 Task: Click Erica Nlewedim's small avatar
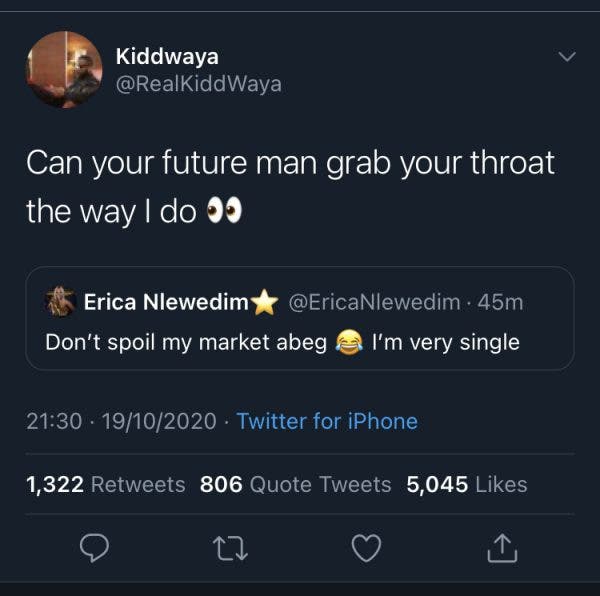(61, 301)
